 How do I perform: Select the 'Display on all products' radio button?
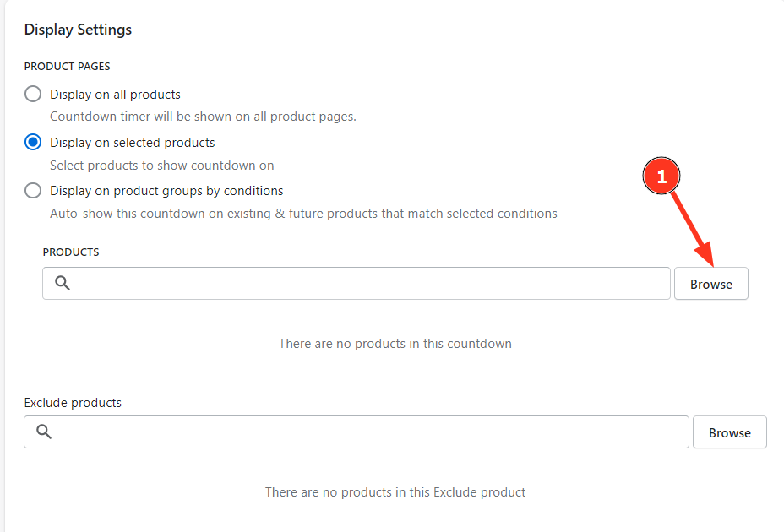[x=33, y=94]
